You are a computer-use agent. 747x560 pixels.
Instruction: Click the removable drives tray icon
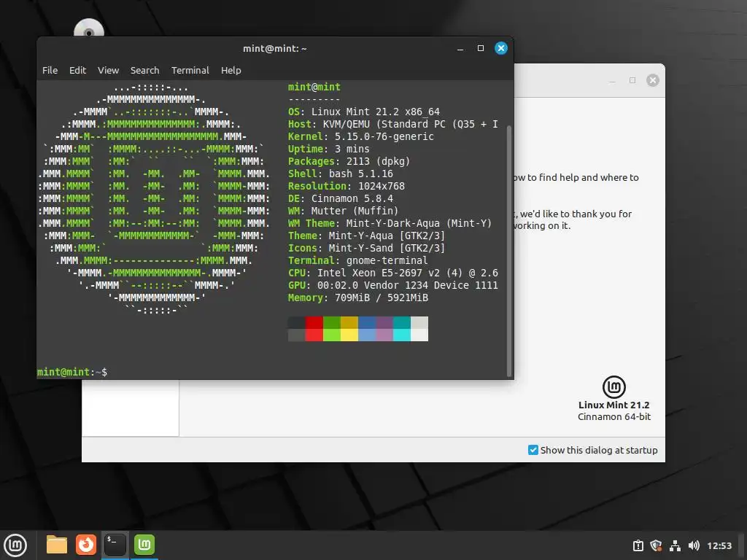coord(638,545)
